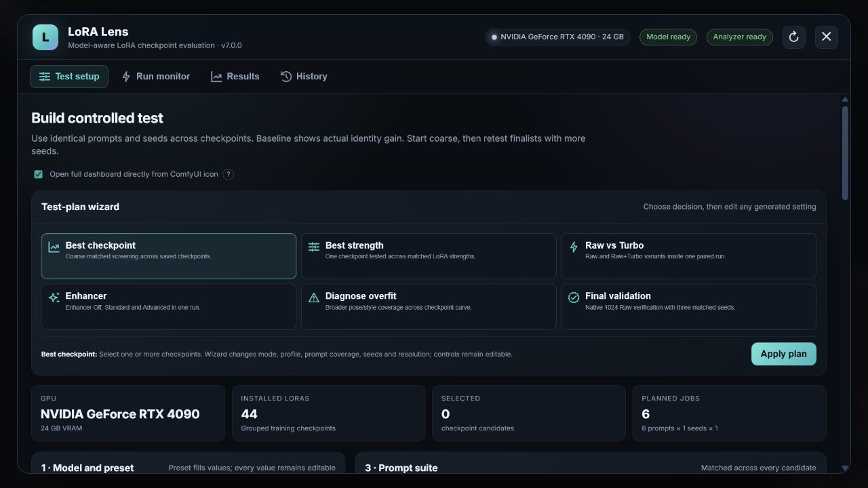Click the Diagnose overfit warning triangle icon
The image size is (868, 488).
(x=314, y=298)
